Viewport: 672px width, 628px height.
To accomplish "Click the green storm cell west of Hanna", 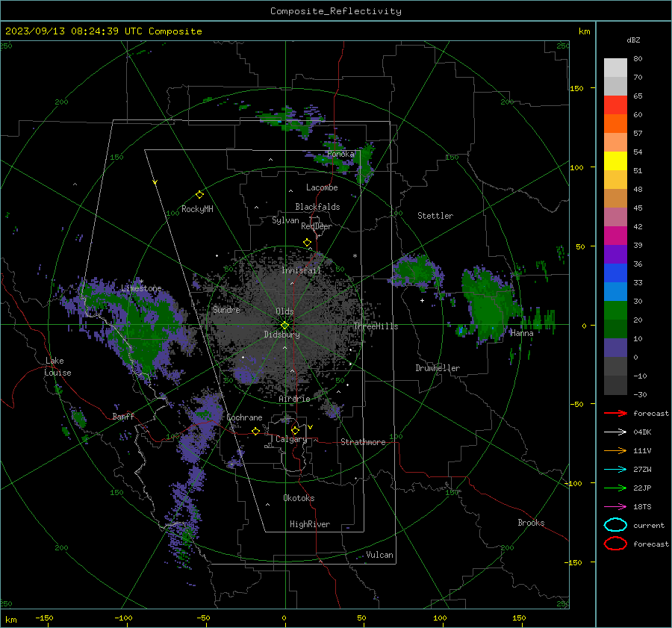I will [x=488, y=305].
